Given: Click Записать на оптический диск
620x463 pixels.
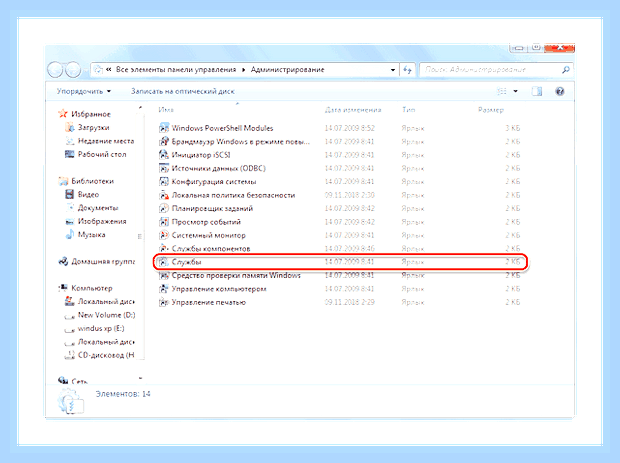Looking at the screenshot, I should [x=183, y=91].
